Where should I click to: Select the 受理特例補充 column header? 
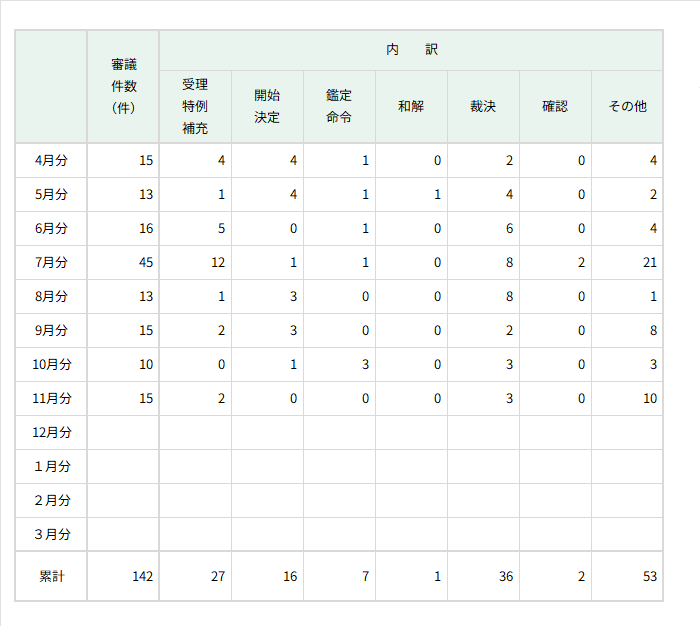pyautogui.click(x=195, y=106)
